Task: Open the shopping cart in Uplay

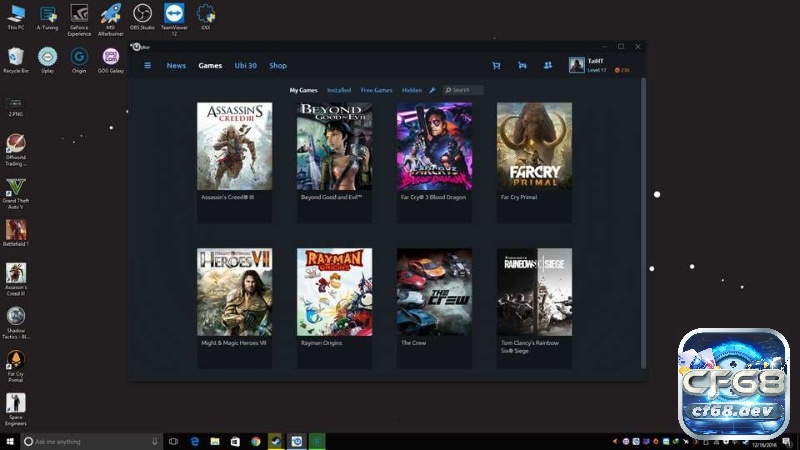Action: pyautogui.click(x=496, y=65)
